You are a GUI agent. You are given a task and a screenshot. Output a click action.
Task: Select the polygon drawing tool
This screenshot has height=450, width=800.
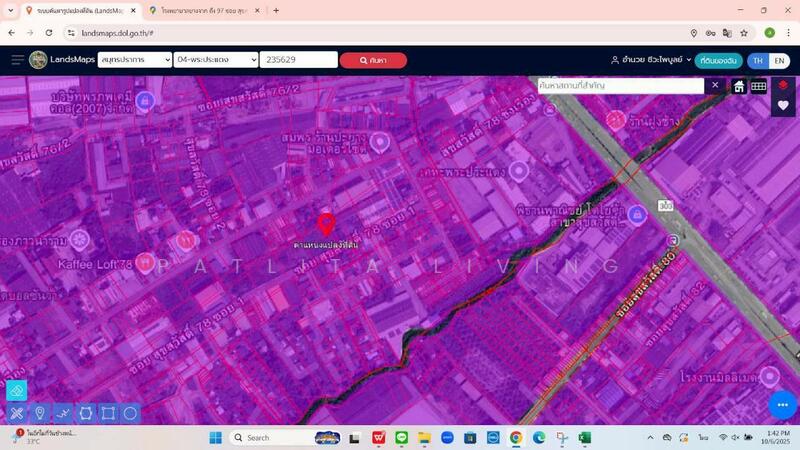coord(86,413)
